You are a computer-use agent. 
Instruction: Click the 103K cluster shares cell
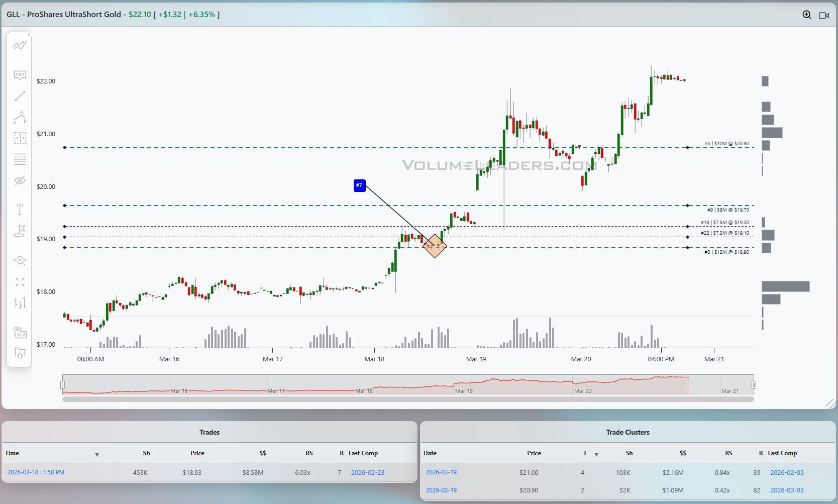[x=623, y=473]
